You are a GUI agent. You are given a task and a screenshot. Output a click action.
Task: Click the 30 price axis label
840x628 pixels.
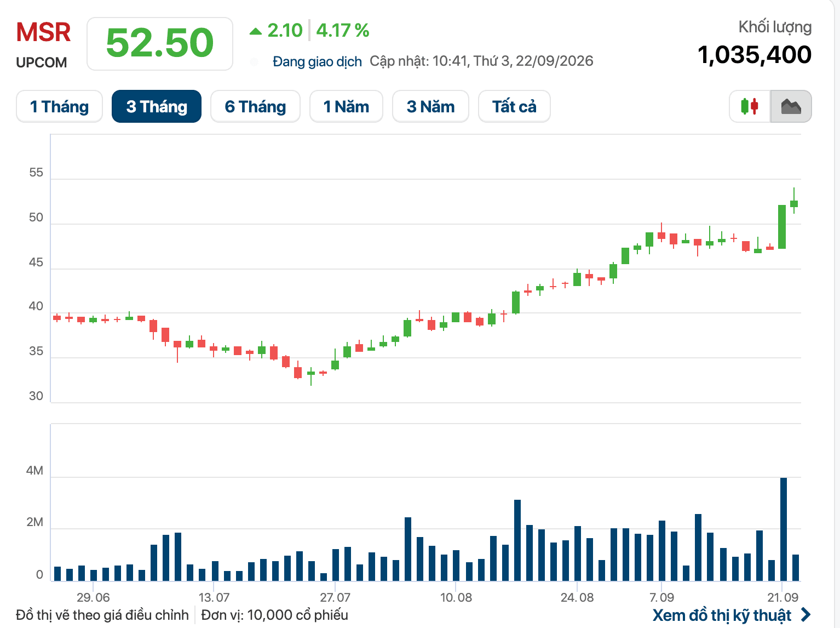pyautogui.click(x=36, y=396)
